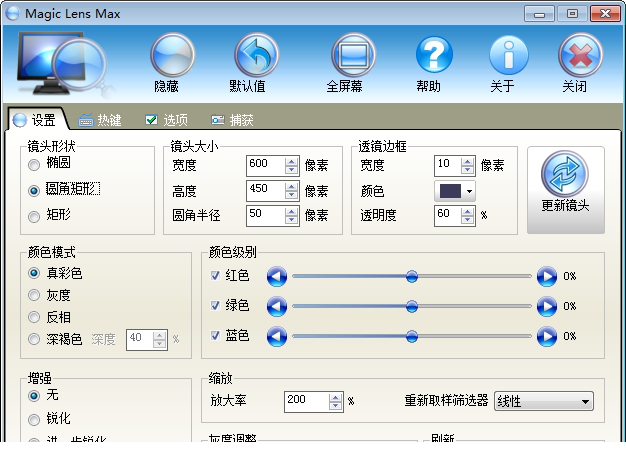Choose 灰度 grayscale color mode
626x459 pixels.
[34, 295]
